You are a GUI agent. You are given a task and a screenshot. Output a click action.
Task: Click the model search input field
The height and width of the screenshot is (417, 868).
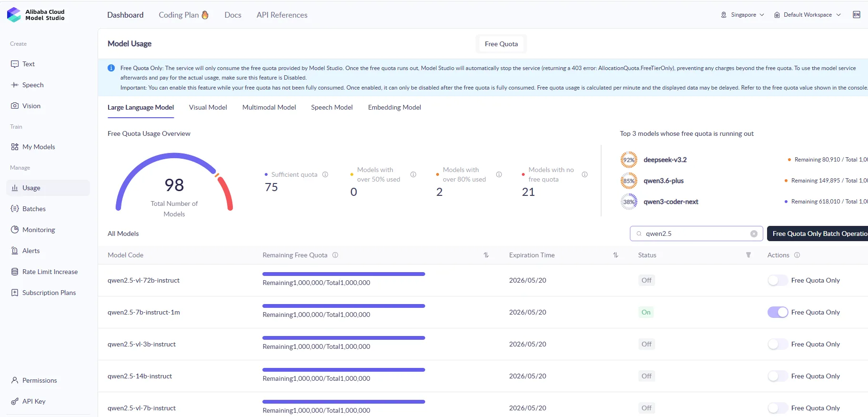click(696, 234)
